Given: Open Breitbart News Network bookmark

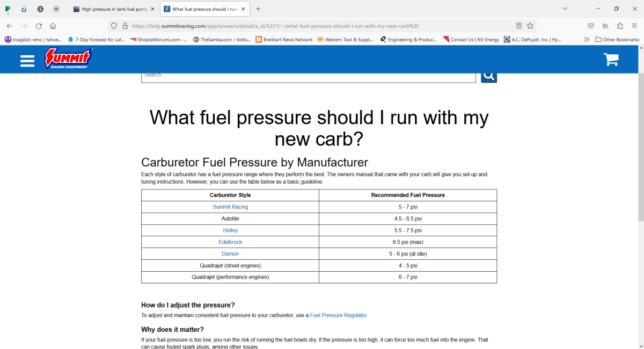Looking at the screenshot, I should tap(284, 40).
